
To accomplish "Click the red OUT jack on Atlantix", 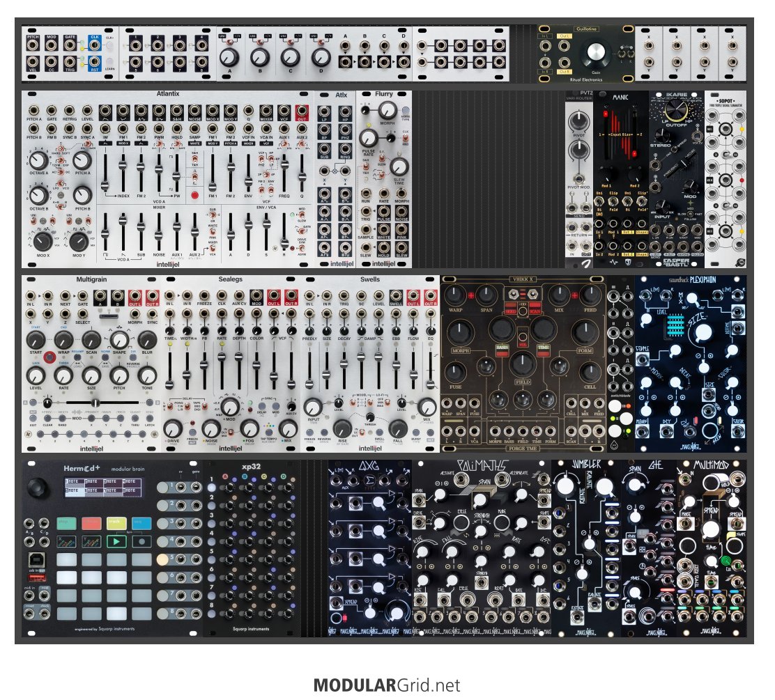I will click(302, 111).
